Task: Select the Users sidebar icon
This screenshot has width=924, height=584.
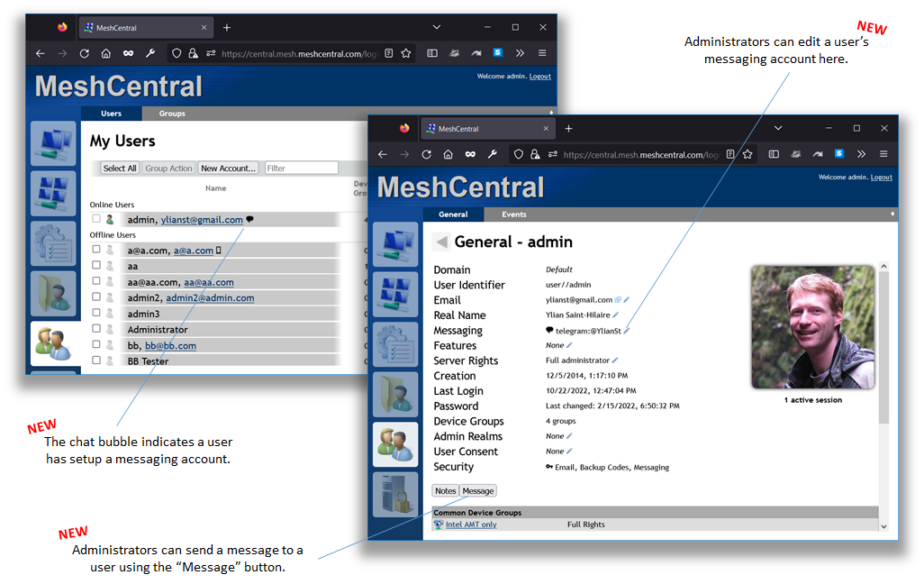Action: 396,443
